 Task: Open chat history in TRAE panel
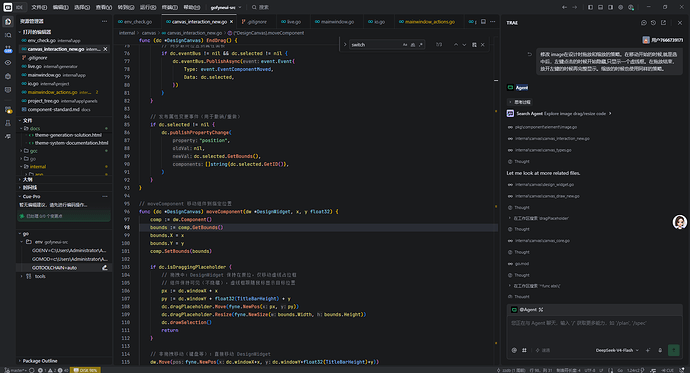[x=653, y=22]
